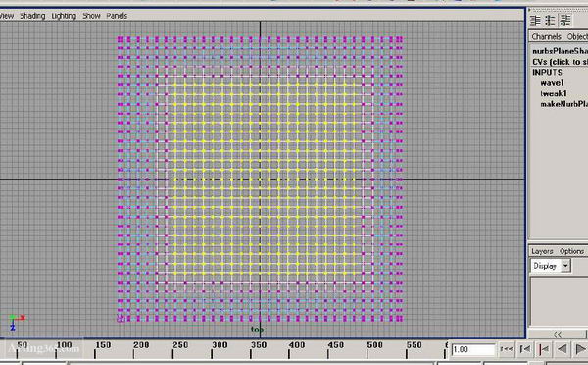Toggle the third Channel Box/Layer Editor icon
The height and width of the screenshot is (365, 588).
coord(565,20)
